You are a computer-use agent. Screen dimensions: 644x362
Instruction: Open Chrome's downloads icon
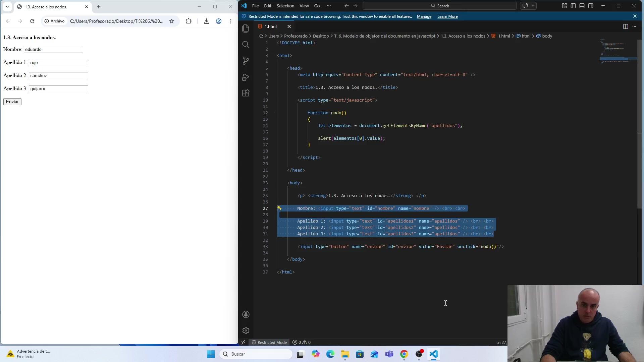point(207,21)
